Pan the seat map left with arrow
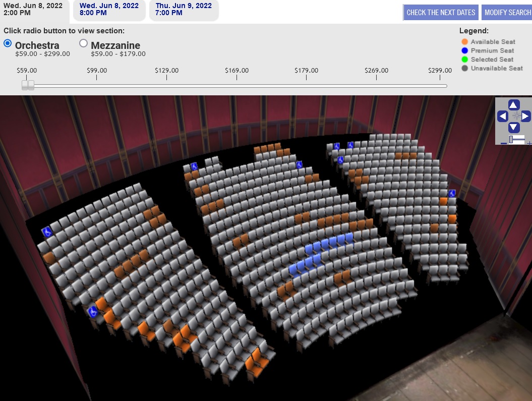 (x=502, y=117)
